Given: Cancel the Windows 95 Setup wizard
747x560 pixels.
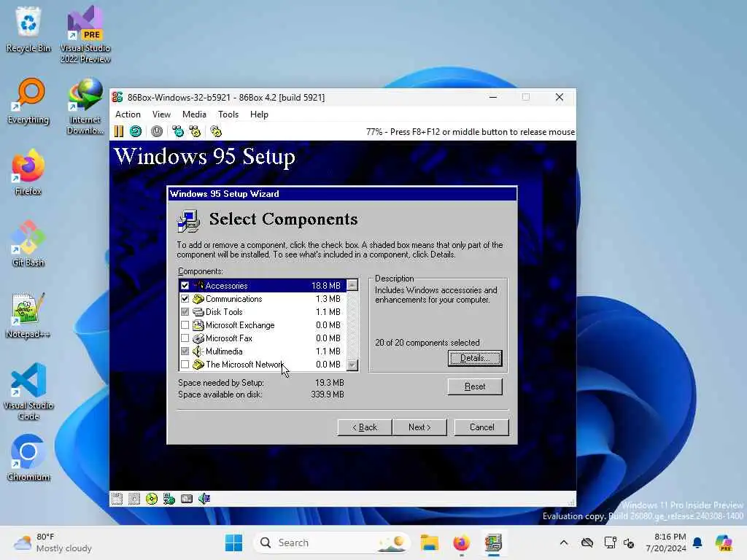Looking at the screenshot, I should (x=481, y=427).
